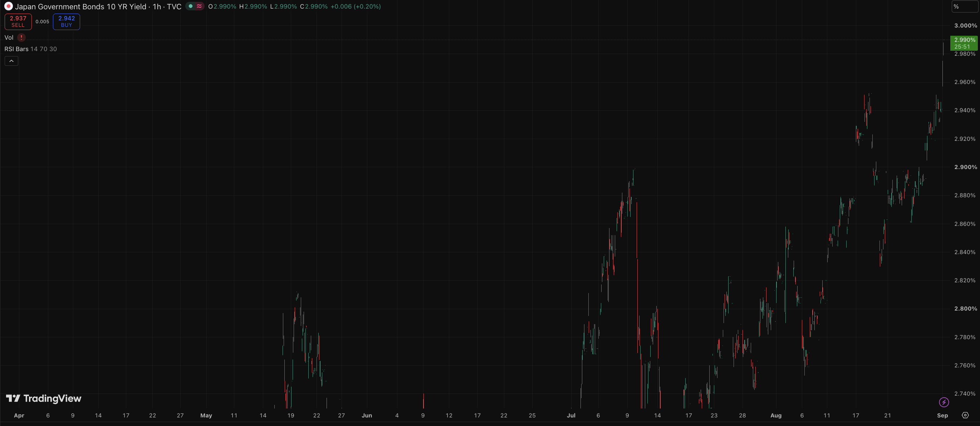
Task: Click the Japan flag symbol logo
Action: 8,6
